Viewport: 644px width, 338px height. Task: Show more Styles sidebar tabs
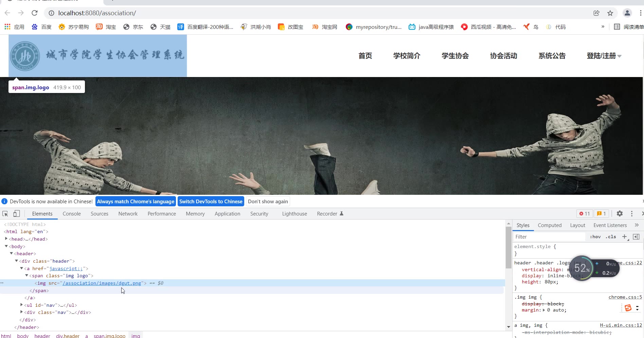637,225
